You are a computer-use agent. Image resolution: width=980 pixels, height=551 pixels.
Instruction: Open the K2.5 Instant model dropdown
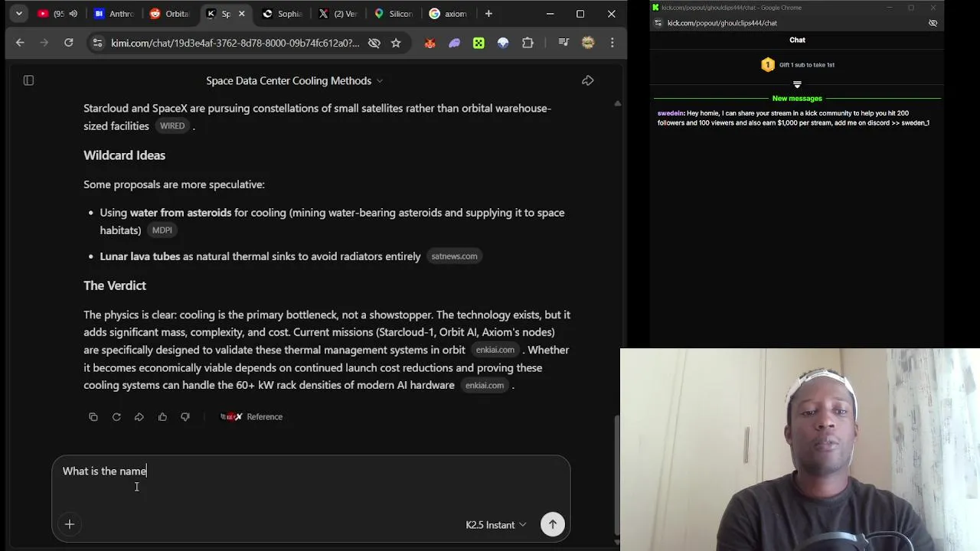(x=496, y=525)
